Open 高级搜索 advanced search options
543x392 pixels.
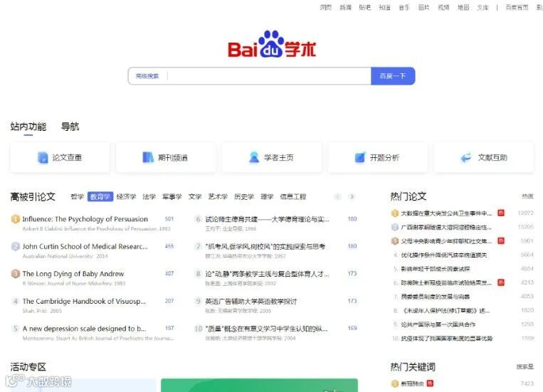(x=147, y=76)
